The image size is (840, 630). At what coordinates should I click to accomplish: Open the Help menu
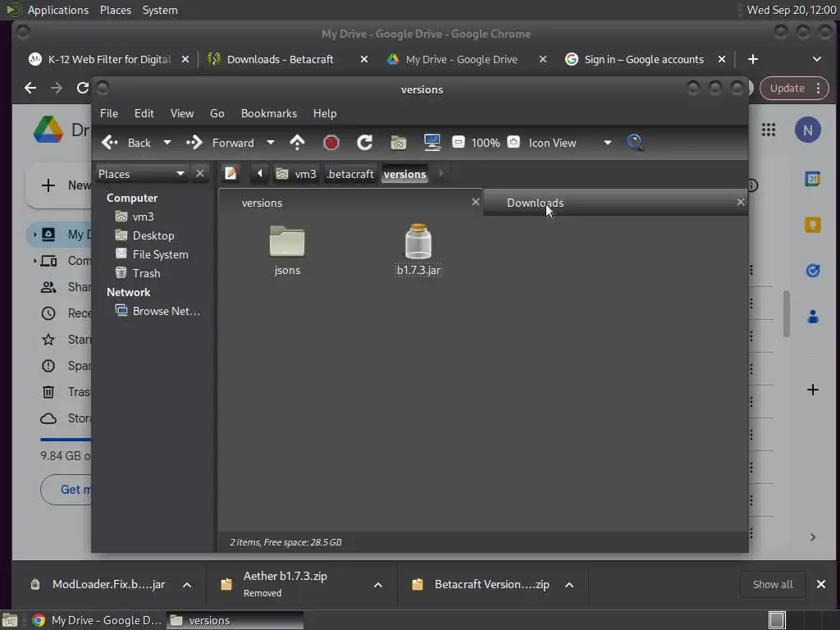[325, 113]
